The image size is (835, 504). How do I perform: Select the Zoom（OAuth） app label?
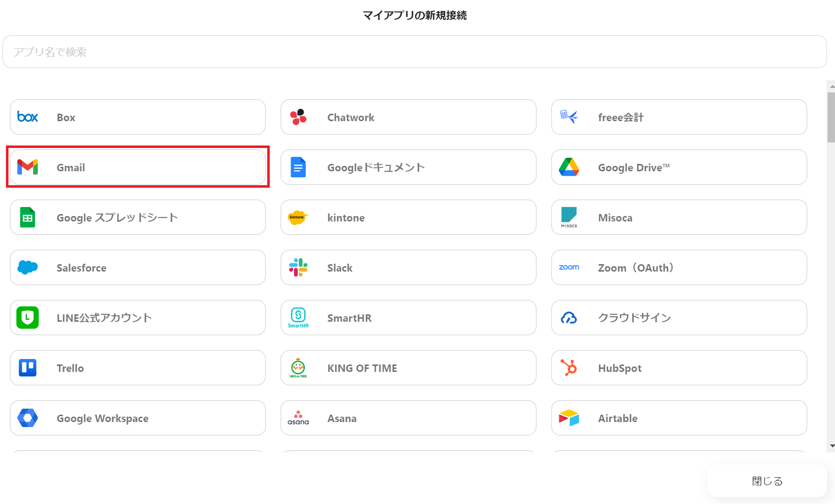636,268
